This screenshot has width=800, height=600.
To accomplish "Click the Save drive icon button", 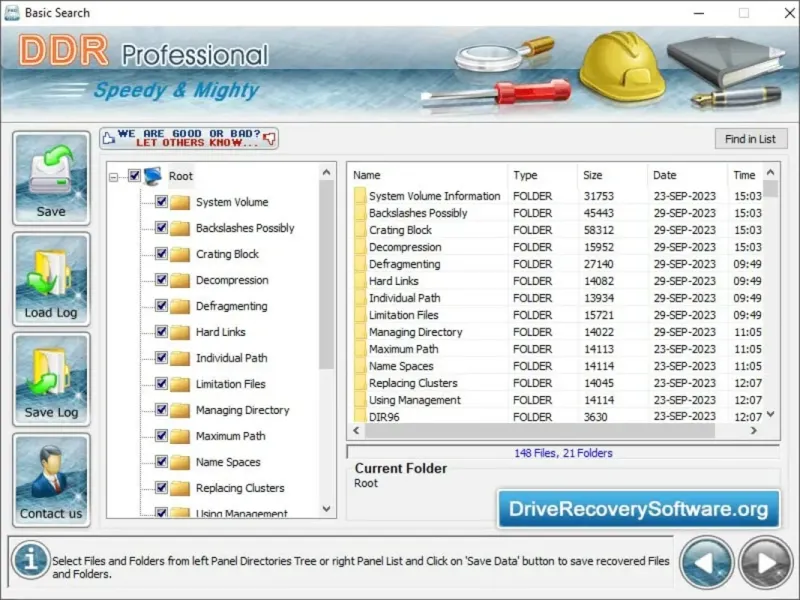I will point(51,178).
